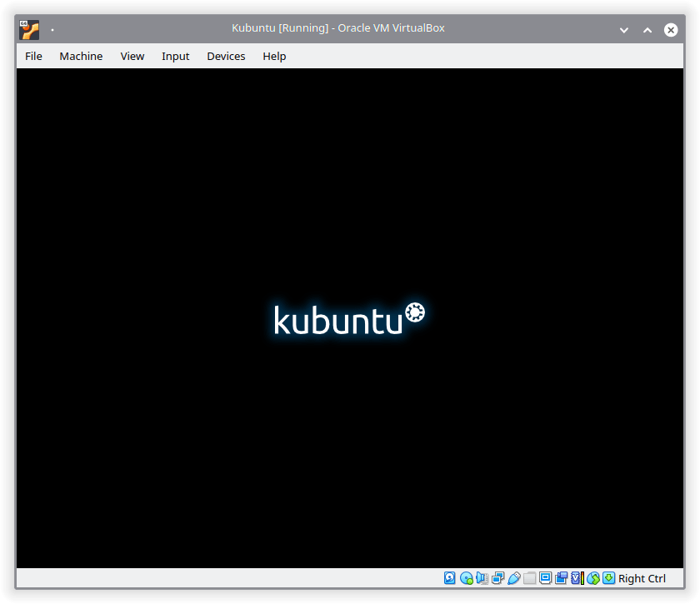Click the Right Ctrl host key label
The width and height of the screenshot is (700, 604).
click(642, 578)
